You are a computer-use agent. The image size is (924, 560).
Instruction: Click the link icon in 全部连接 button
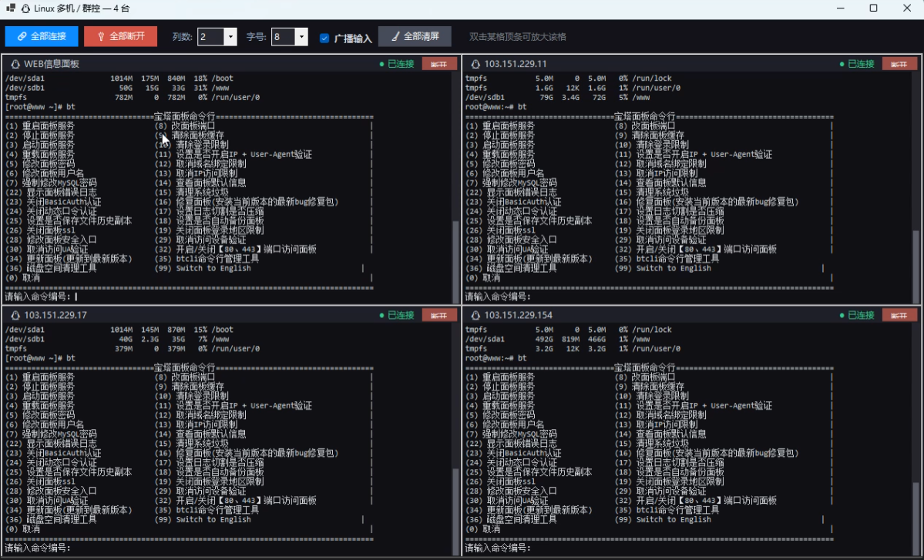click(x=22, y=36)
